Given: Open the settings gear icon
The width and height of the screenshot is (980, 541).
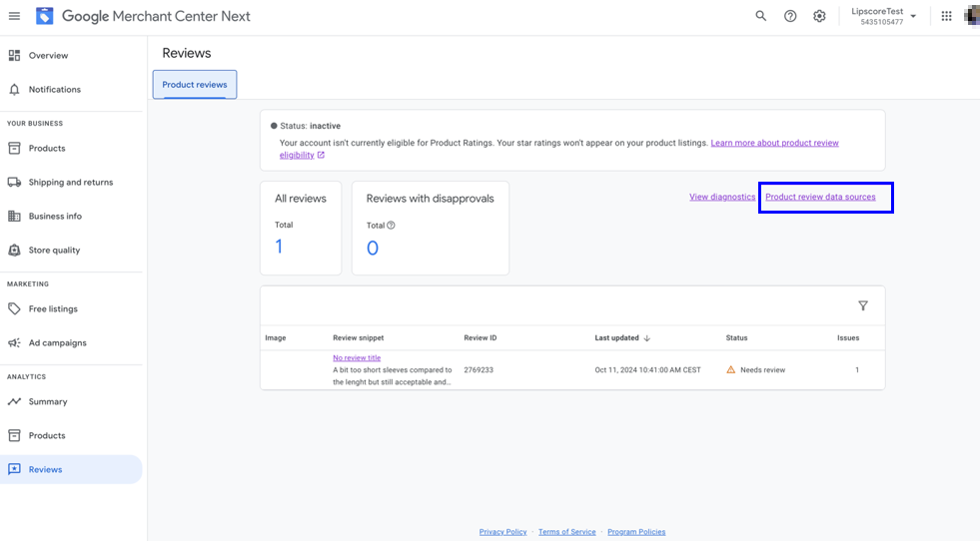Looking at the screenshot, I should coord(819,16).
